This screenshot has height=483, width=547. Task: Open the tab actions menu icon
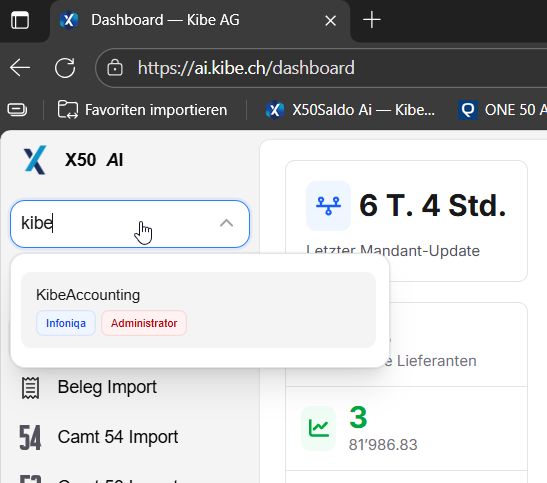[x=20, y=20]
